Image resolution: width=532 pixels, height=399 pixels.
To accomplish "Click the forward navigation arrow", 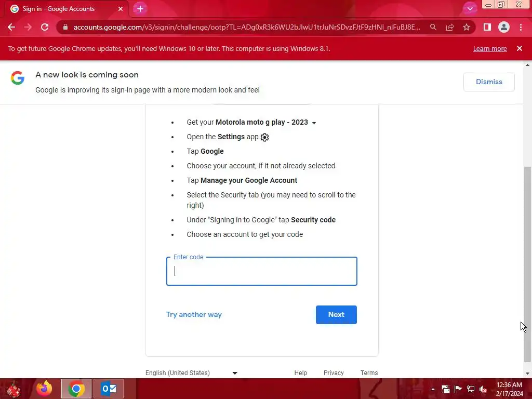I will 28,27.
